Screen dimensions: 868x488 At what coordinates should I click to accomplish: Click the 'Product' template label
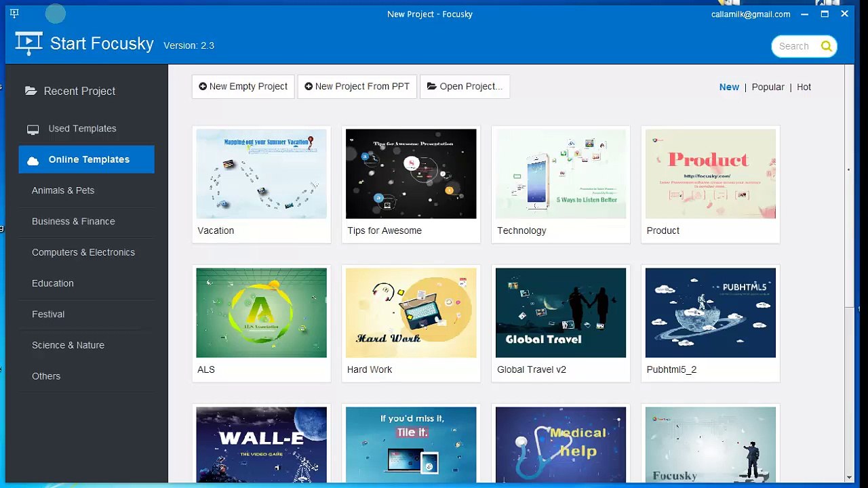663,230
